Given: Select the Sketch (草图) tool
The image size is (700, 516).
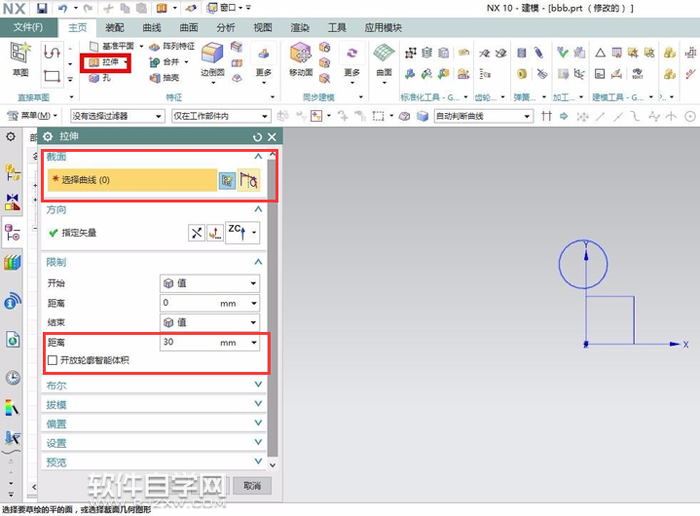Looking at the screenshot, I should pyautogui.click(x=19, y=58).
